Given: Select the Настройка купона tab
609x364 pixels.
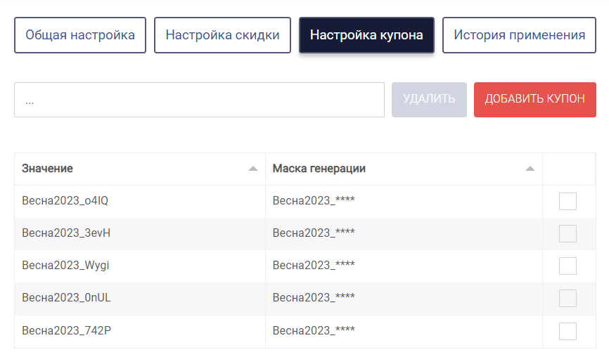Looking at the screenshot, I should pyautogui.click(x=366, y=35).
